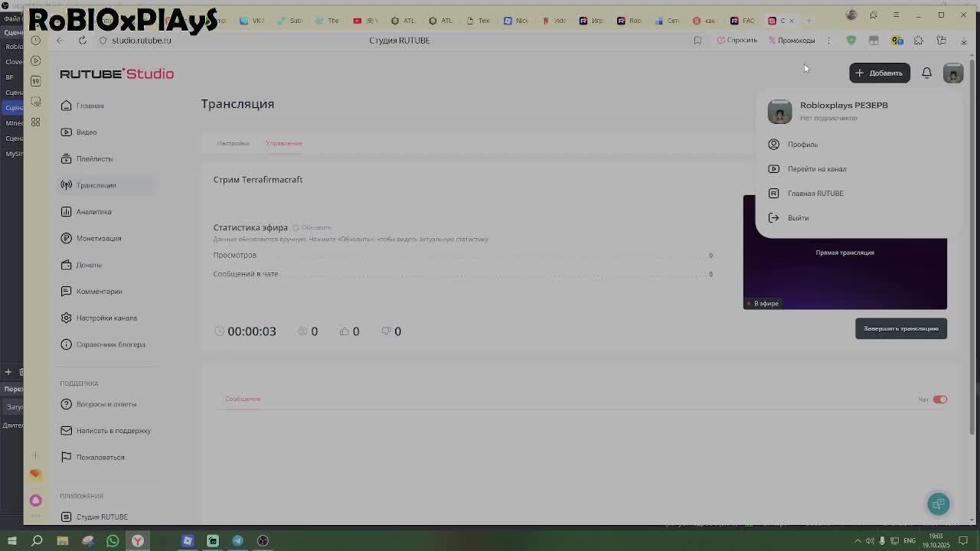Open the Windows Start menu
This screenshot has width=980, height=551.
[11, 541]
